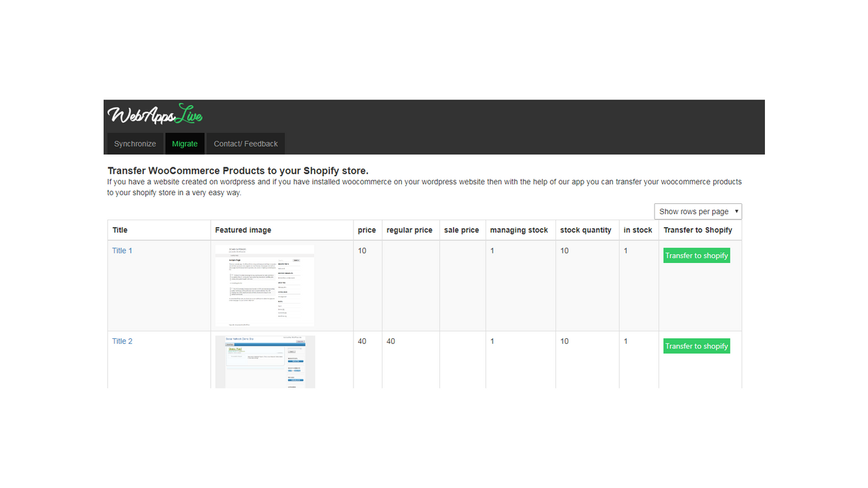The height and width of the screenshot is (488, 868).
Task: Click the sale price column header
Action: pyautogui.click(x=462, y=230)
